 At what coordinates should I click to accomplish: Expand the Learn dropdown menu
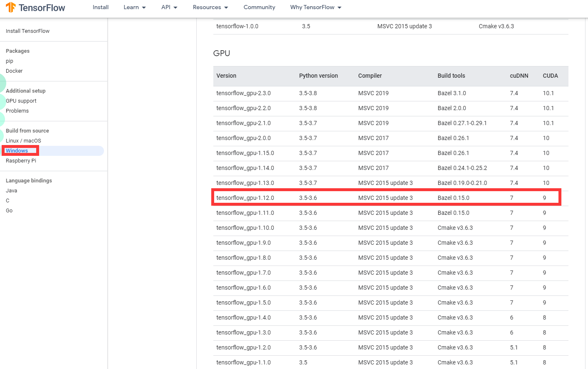point(135,7)
